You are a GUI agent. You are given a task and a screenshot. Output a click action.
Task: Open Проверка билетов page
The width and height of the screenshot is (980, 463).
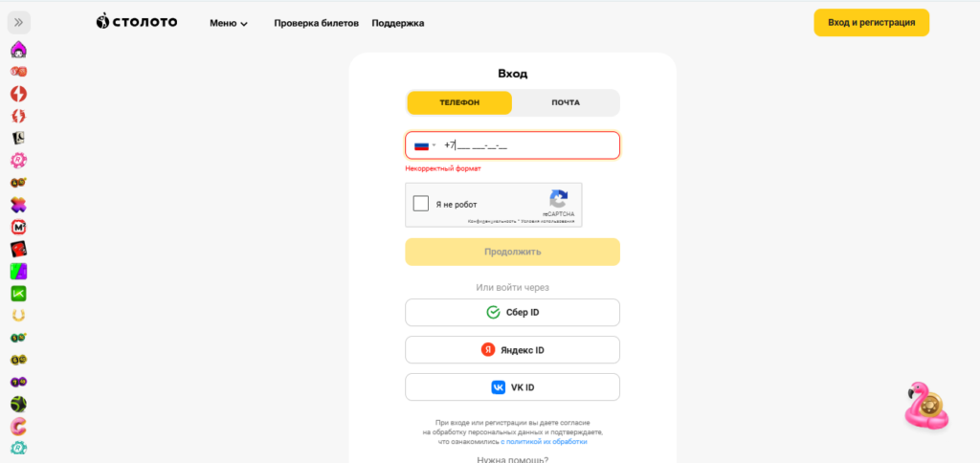tap(316, 23)
